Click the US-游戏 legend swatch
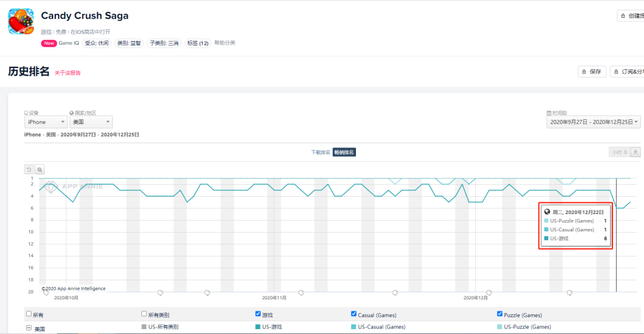 click(258, 327)
